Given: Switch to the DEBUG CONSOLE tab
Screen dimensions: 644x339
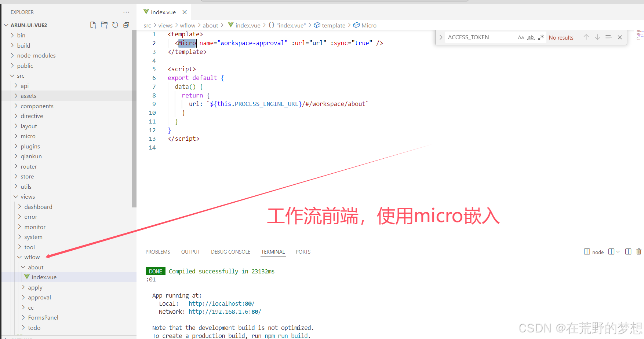Looking at the screenshot, I should pyautogui.click(x=230, y=252).
